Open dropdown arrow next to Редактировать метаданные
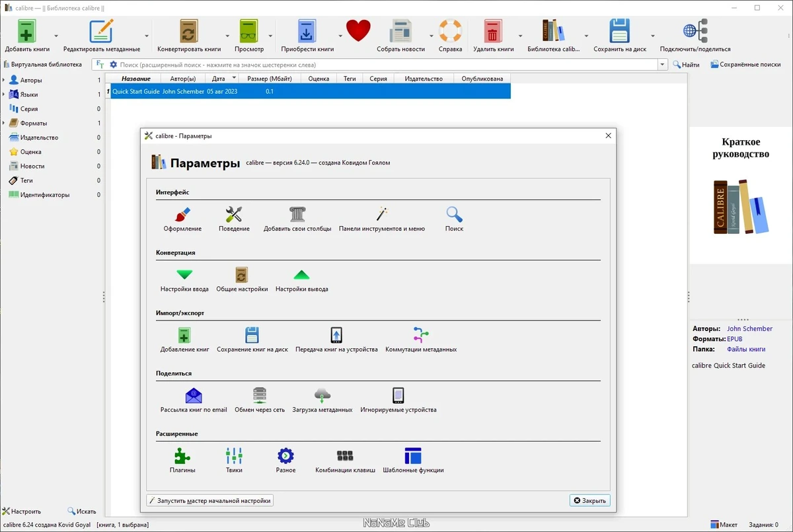The height and width of the screenshot is (532, 793). (147, 36)
